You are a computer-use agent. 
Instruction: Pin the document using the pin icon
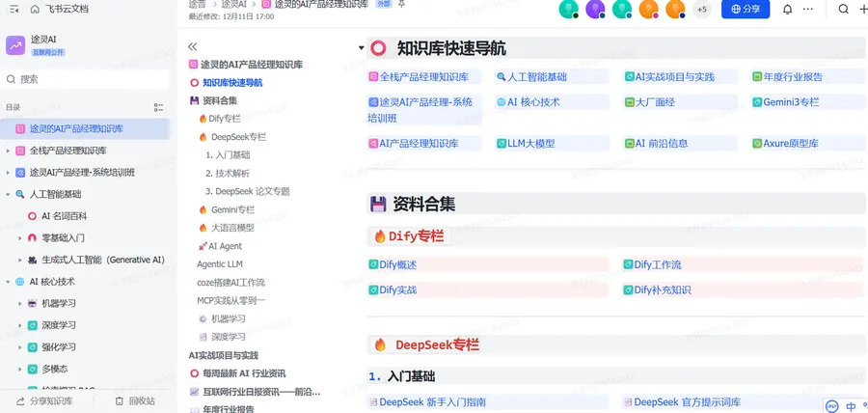(401, 5)
